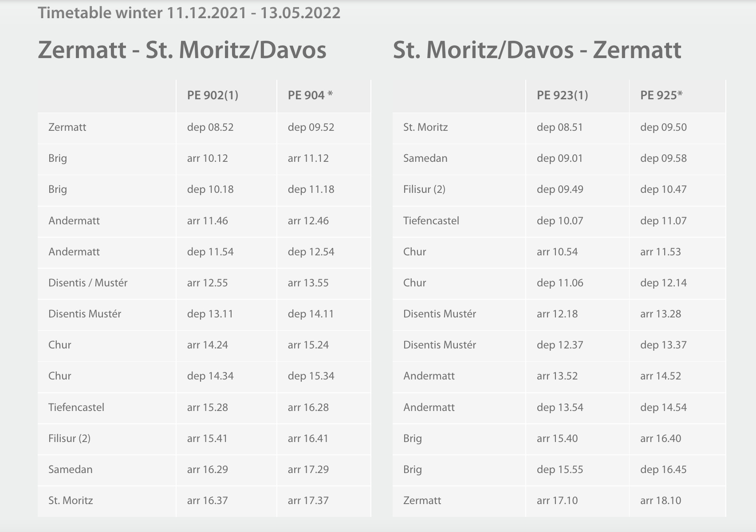Click Zermatt arrival 18.10 cell
The image size is (756, 532).
677,501
